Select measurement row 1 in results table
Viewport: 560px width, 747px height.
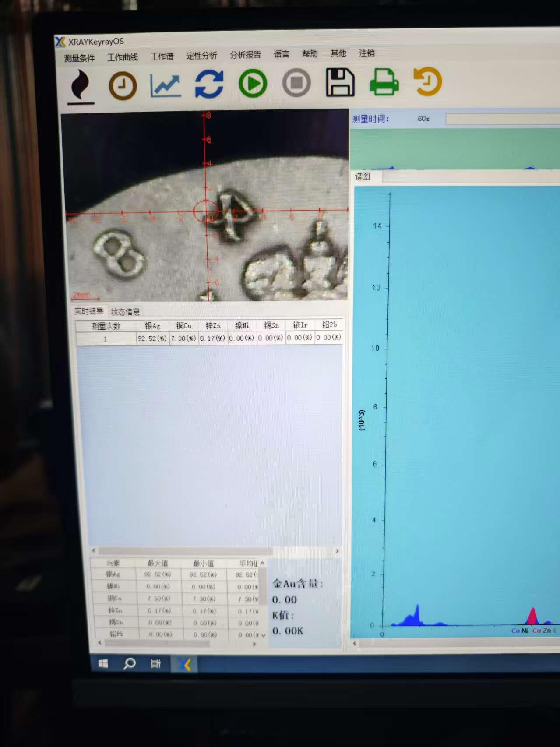coord(106,339)
